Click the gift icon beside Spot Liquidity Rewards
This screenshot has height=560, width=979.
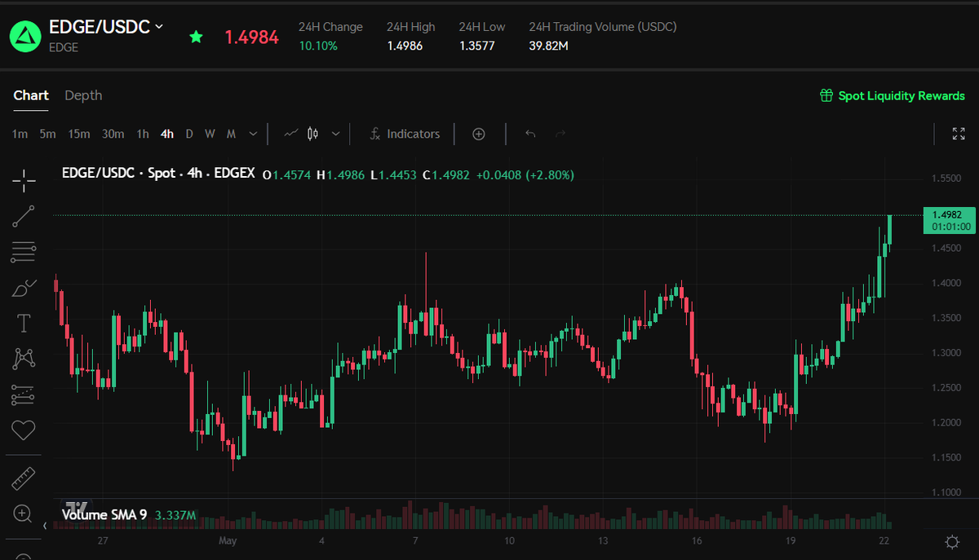click(826, 96)
